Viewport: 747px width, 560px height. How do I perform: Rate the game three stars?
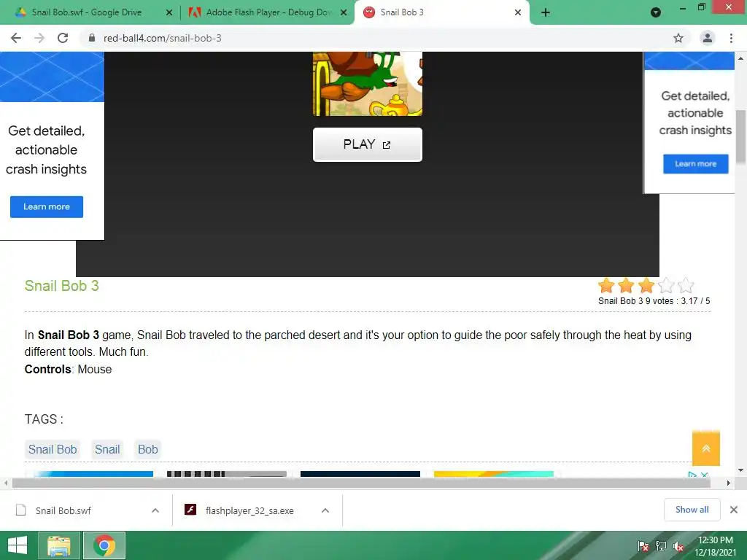[x=646, y=286]
